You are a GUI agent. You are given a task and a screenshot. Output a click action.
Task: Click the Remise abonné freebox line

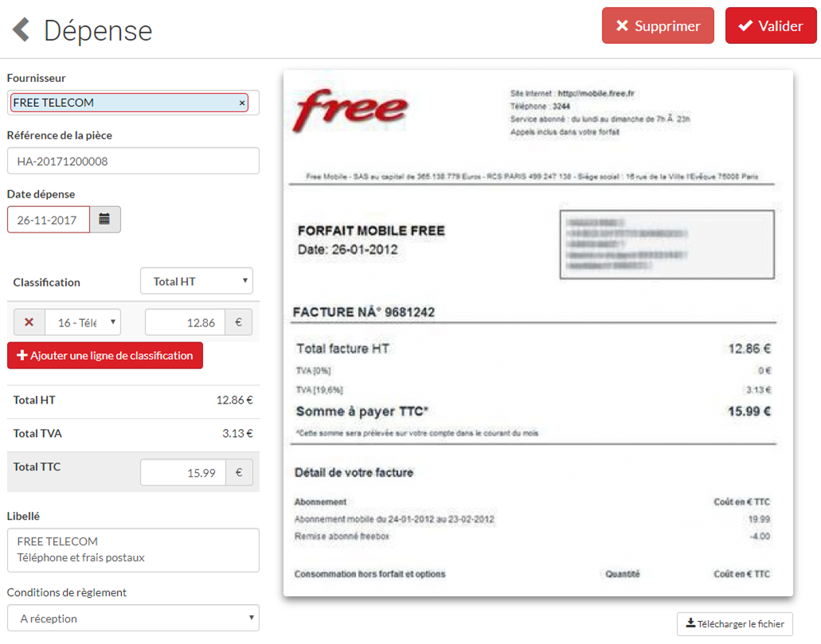pyautogui.click(x=532, y=537)
